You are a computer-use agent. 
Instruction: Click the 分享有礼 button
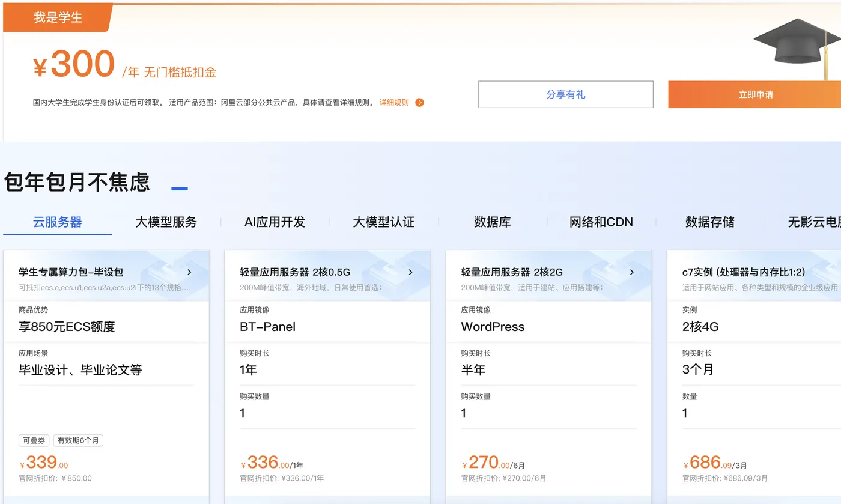click(565, 94)
